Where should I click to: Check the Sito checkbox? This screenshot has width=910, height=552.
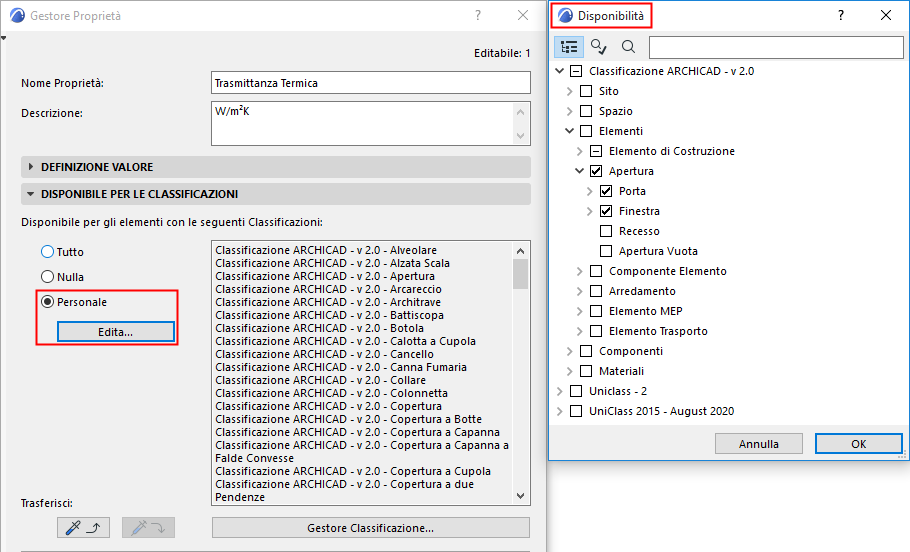pyautogui.click(x=586, y=91)
